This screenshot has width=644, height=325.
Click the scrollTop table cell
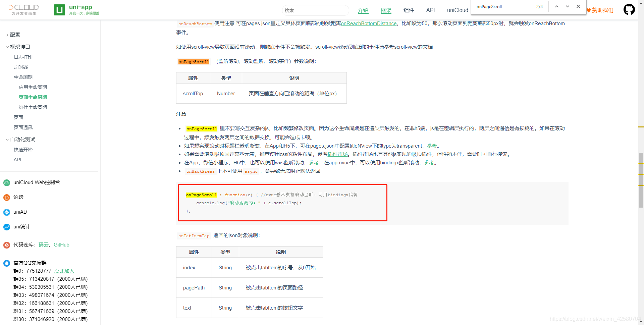click(193, 94)
